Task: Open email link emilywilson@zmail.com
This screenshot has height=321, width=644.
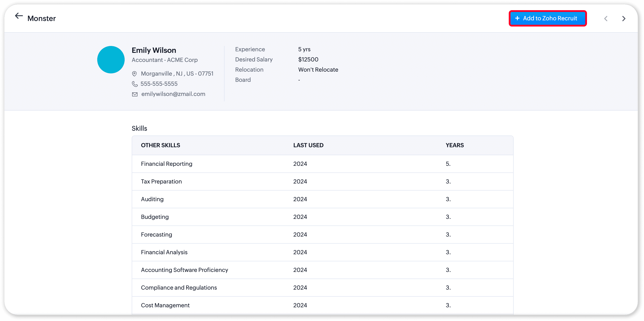Action: pos(173,94)
